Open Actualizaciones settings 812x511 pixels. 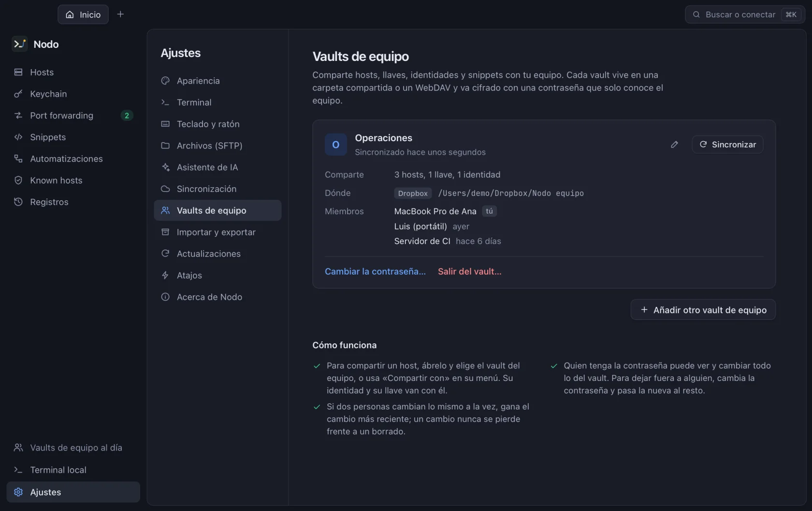click(x=217, y=254)
